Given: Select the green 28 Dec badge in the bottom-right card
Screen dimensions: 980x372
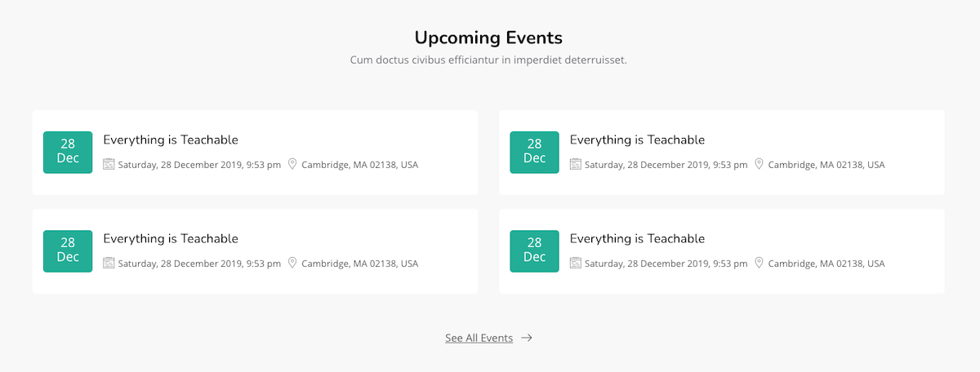Looking at the screenshot, I should (534, 250).
